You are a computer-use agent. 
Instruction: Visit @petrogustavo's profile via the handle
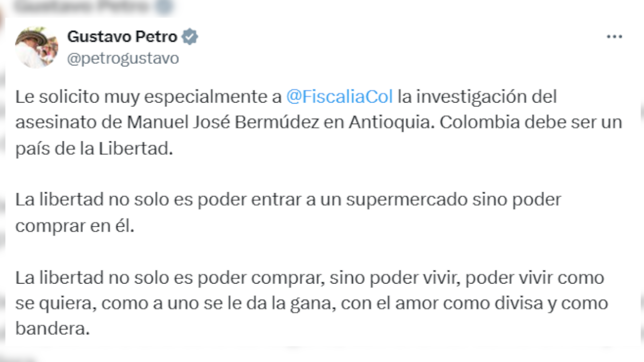coord(124,57)
